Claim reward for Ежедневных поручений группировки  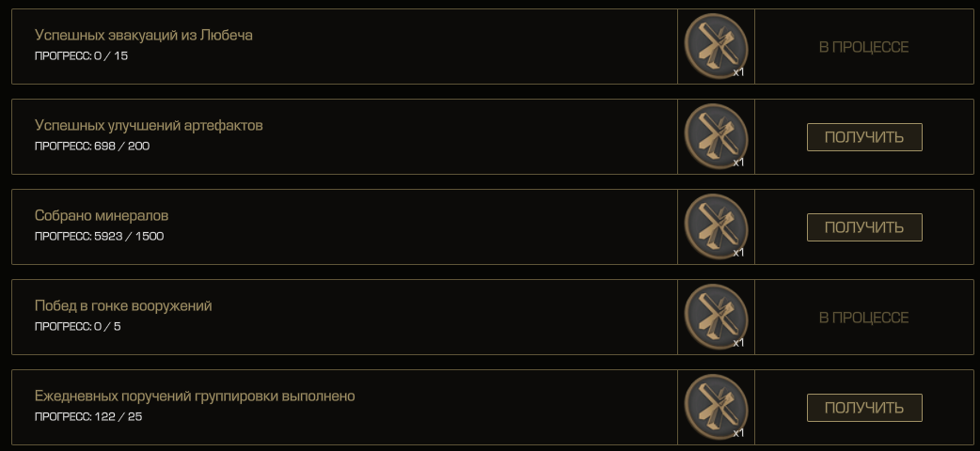pos(864,408)
